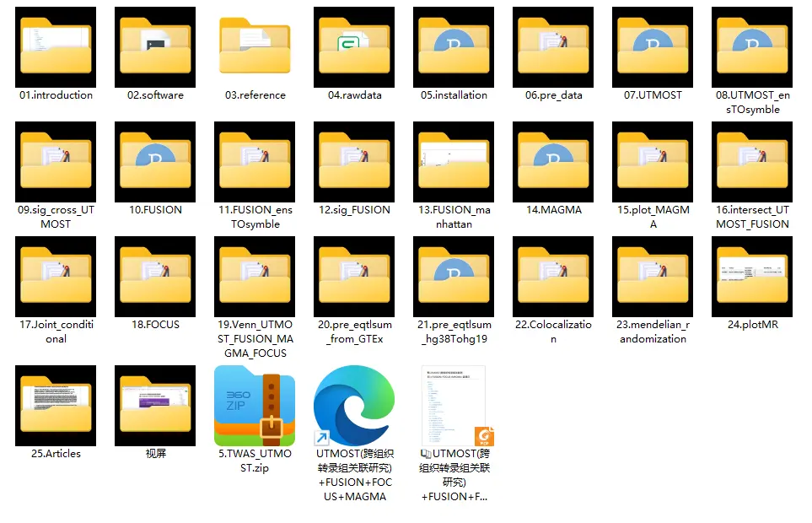
Task: Select the 18.FOCUS folder
Action: (x=155, y=277)
